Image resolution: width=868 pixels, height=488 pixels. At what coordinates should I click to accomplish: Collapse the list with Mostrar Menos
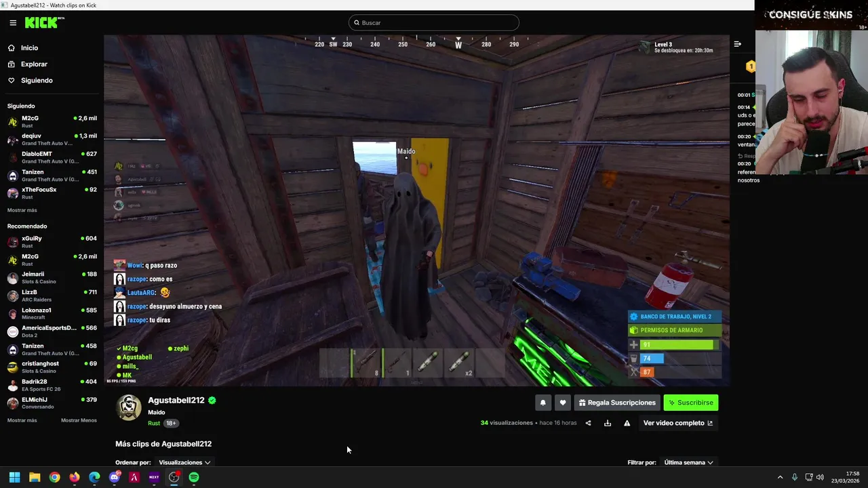[x=79, y=420]
